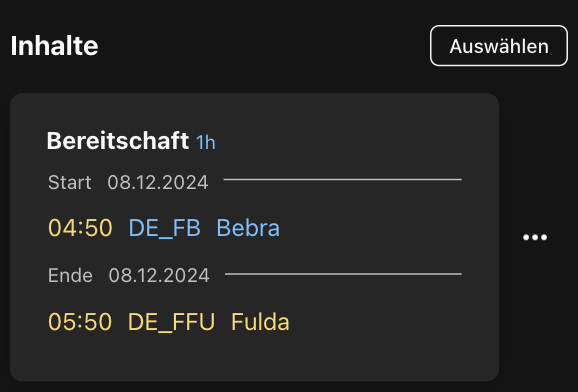The width and height of the screenshot is (578, 392).
Task: Click the Start date 08.12.2024
Action: coord(158,183)
